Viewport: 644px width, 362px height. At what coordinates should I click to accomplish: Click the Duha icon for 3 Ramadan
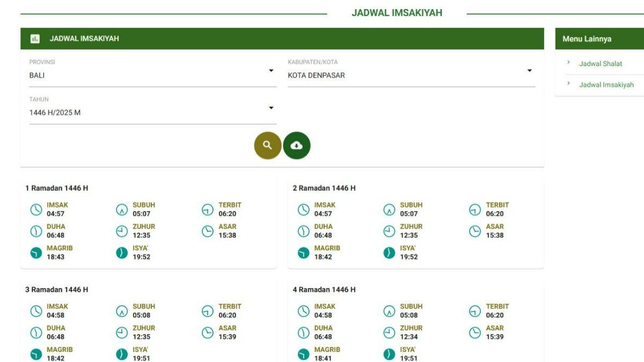tap(36, 333)
